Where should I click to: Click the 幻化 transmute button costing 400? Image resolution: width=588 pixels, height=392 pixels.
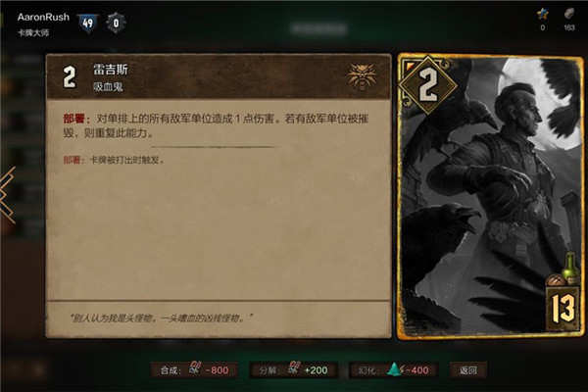click(x=393, y=369)
